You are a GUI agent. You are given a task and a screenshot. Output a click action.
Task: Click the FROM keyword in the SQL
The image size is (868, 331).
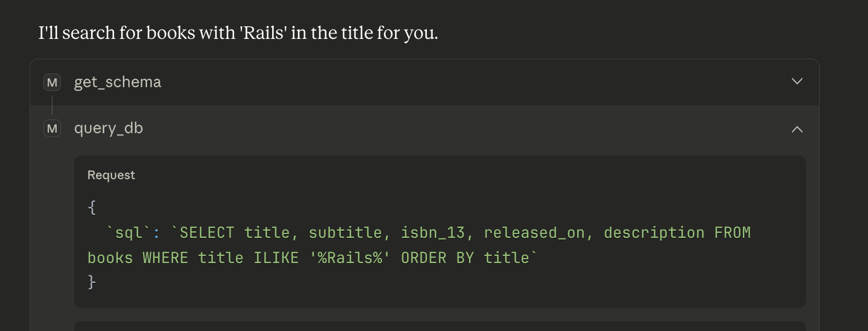coord(732,233)
